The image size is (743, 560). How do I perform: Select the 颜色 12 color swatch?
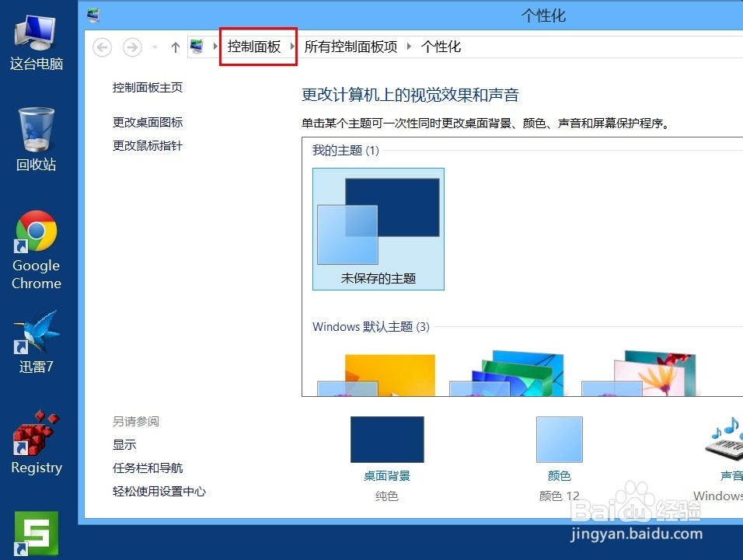pyautogui.click(x=559, y=440)
